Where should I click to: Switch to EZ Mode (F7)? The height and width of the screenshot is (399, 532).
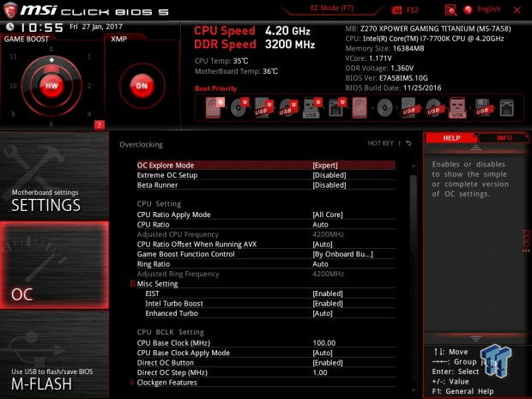point(332,8)
